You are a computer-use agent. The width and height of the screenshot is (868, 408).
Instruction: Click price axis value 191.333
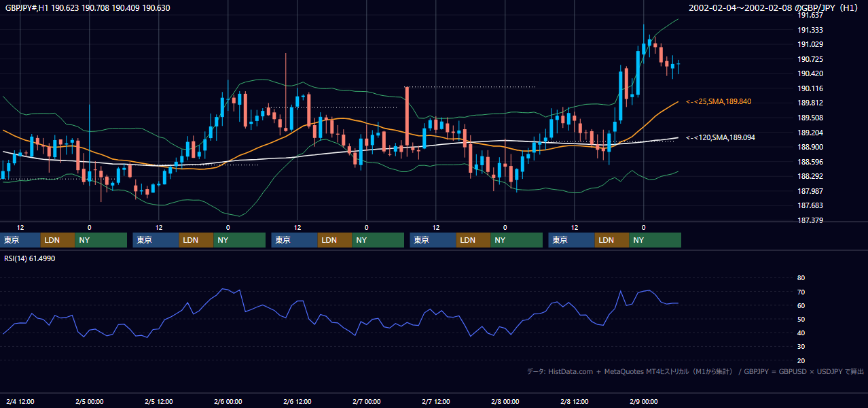(x=810, y=30)
